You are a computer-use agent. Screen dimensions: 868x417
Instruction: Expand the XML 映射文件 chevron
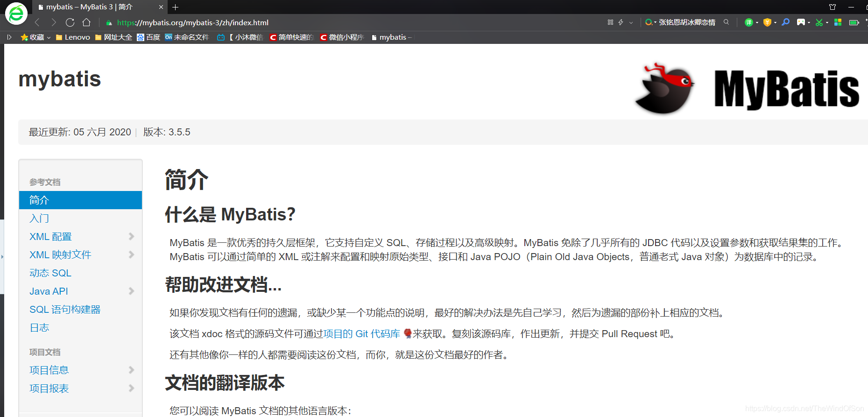point(131,254)
